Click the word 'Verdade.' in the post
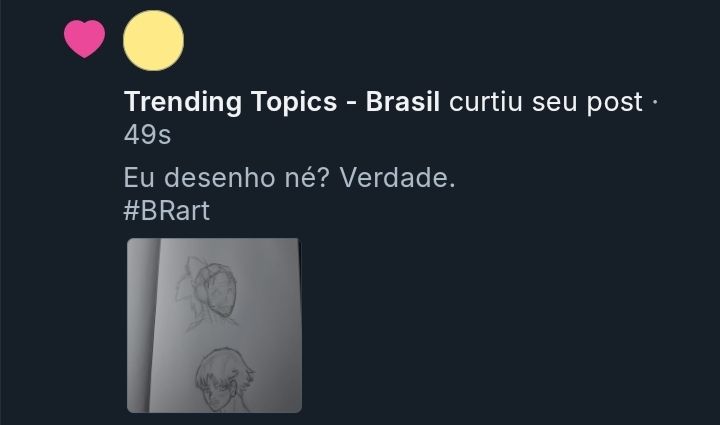Screen dimensions: 720x425 click(x=397, y=177)
